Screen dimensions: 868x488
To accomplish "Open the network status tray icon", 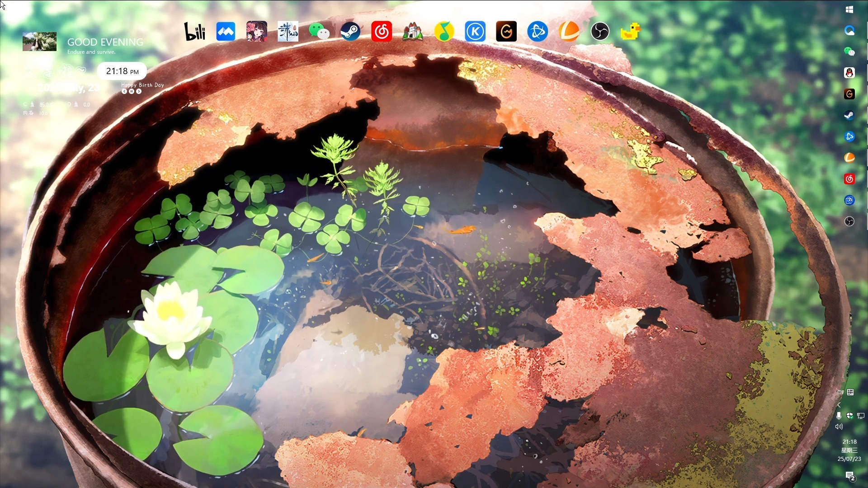I will point(860,416).
